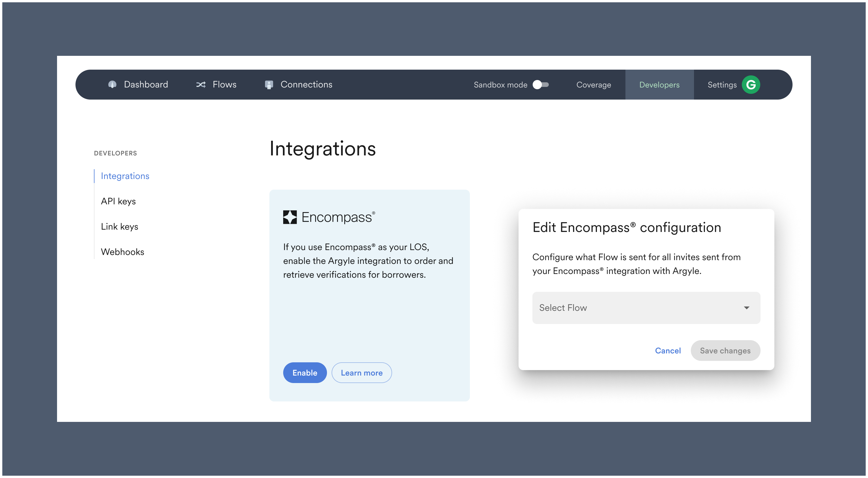Screen dimensions: 868x478
Task: Open the Developers section
Action: point(659,85)
